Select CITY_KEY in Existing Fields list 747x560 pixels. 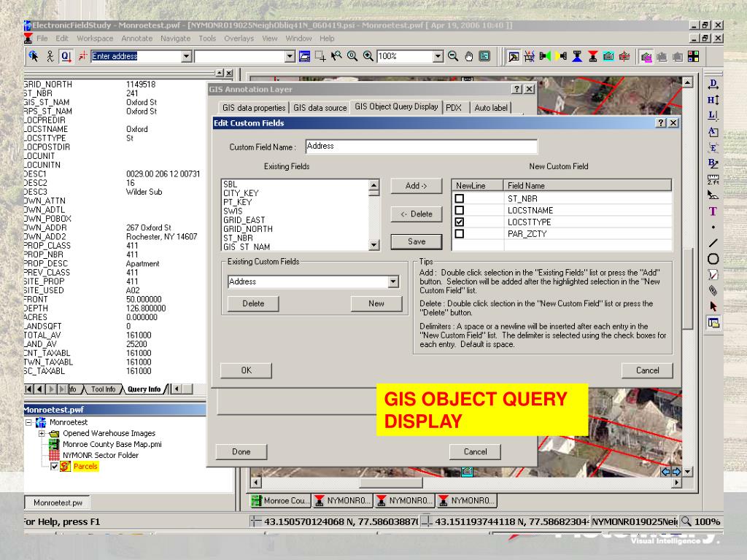click(241, 193)
